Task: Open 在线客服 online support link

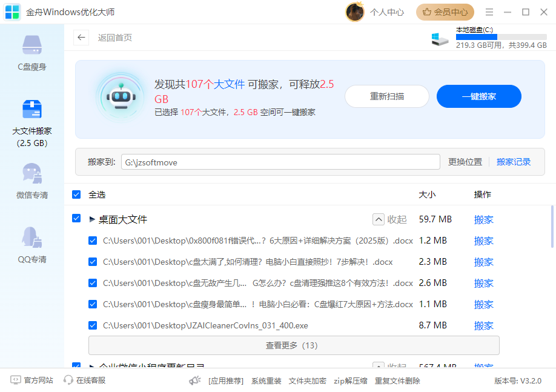Action: coord(91,380)
